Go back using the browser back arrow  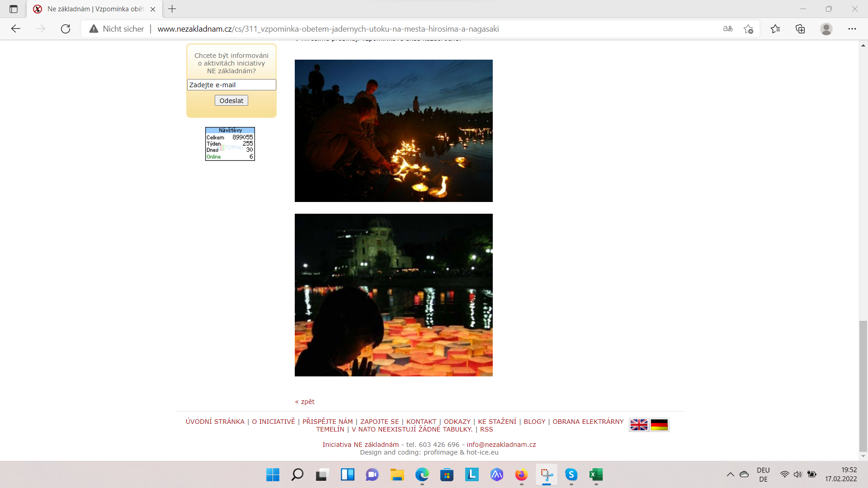tap(16, 29)
